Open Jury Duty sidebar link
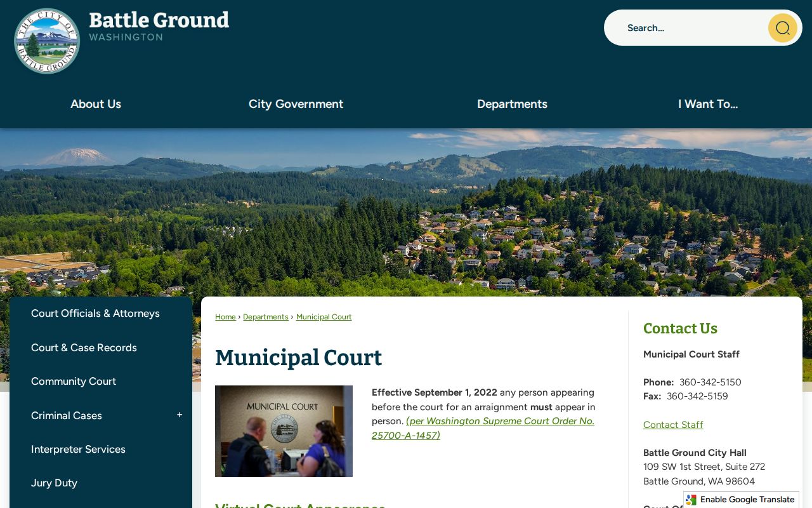 point(54,483)
